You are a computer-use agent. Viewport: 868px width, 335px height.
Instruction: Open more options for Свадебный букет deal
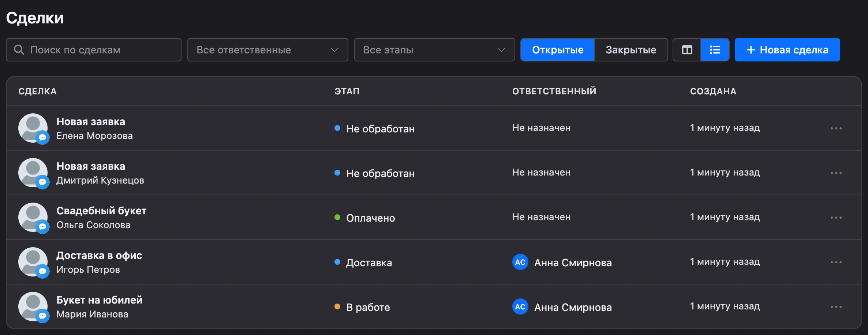point(836,218)
